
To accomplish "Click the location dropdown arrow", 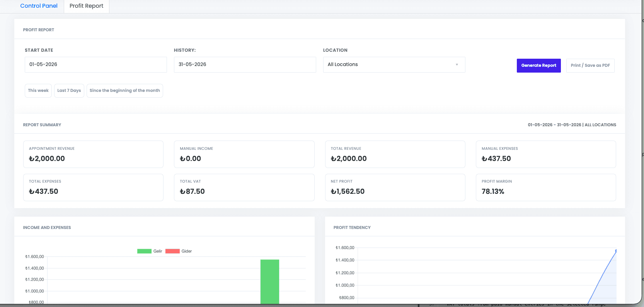I will [457, 64].
